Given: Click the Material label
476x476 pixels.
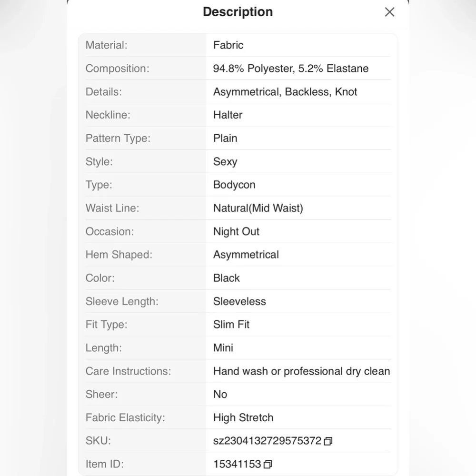Looking at the screenshot, I should pos(106,45).
